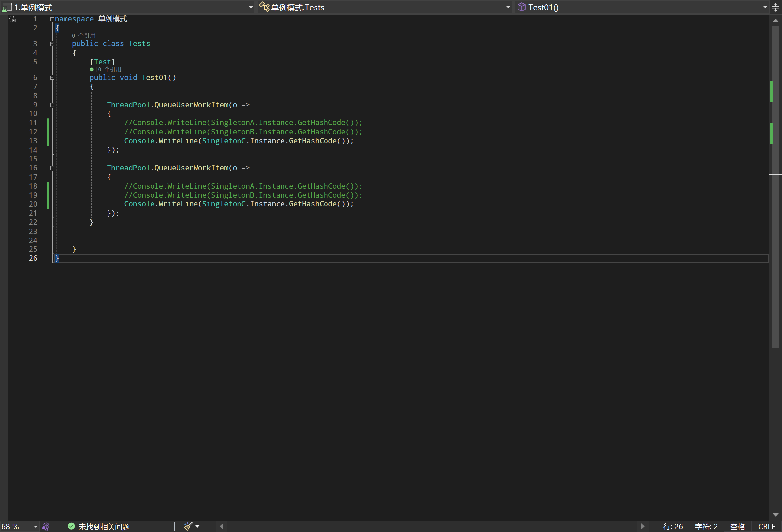Click the 未找到相关问题 status text
Viewport: 782px width, 532px height.
tap(104, 527)
